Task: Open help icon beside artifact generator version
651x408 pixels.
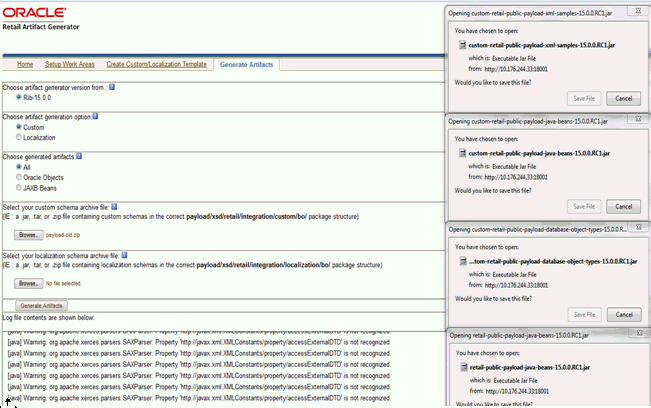Action: tap(112, 87)
